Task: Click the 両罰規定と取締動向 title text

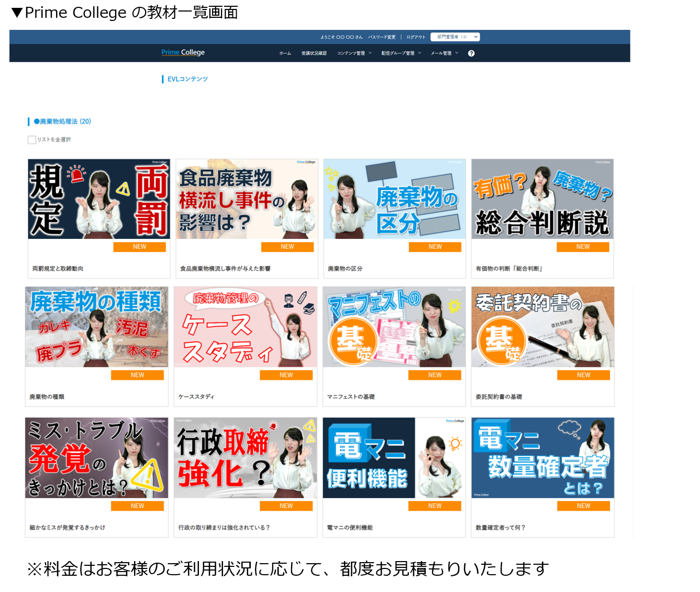Action: (58, 269)
